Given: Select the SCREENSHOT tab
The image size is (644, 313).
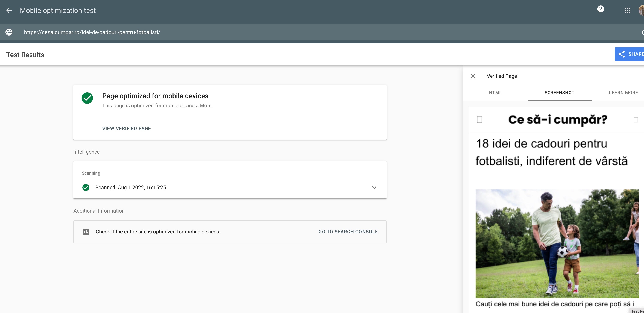Looking at the screenshot, I should (x=559, y=93).
